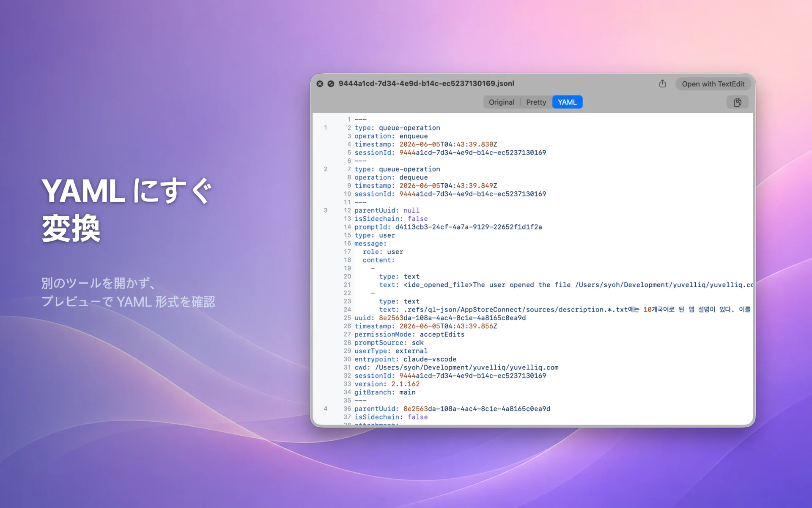This screenshot has width=812, height=508.
Task: Click uuid 8e2563da-108a-4ac4-8c1e-4a8165c0ea9d on line 25
Action: pyautogui.click(x=452, y=318)
